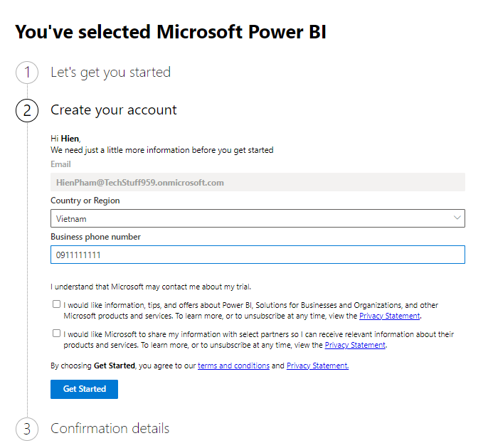Open the "Let's get you started" step
This screenshot has height=448, width=488.
[x=110, y=73]
